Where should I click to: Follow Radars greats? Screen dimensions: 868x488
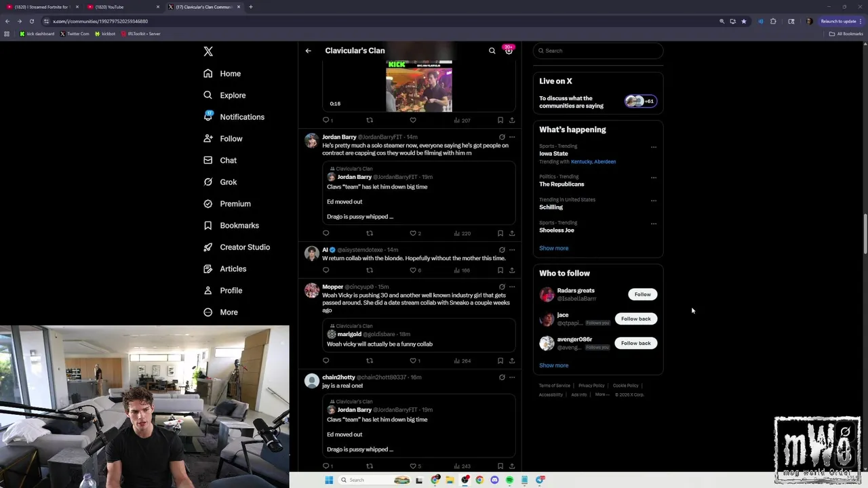click(642, 294)
